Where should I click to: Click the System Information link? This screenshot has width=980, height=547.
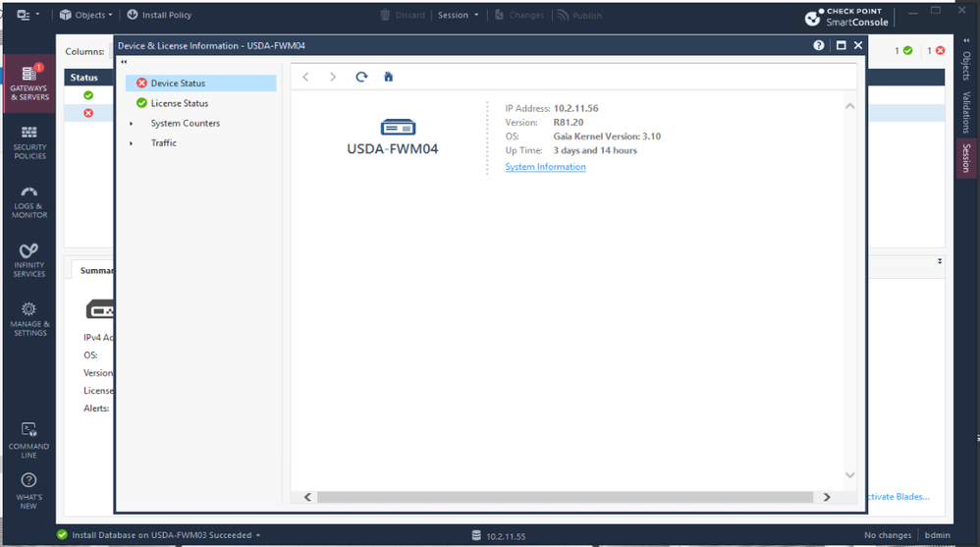545,167
